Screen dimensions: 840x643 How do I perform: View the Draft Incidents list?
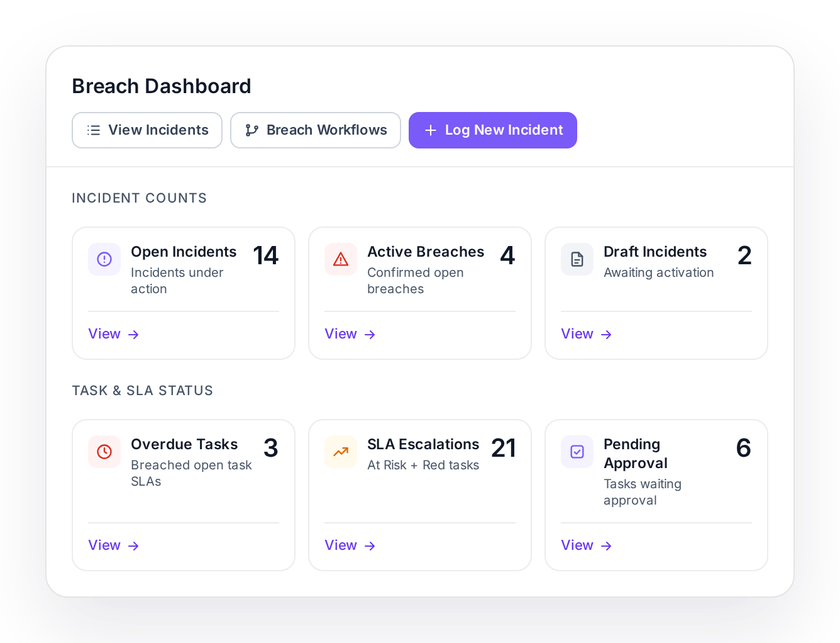click(587, 334)
